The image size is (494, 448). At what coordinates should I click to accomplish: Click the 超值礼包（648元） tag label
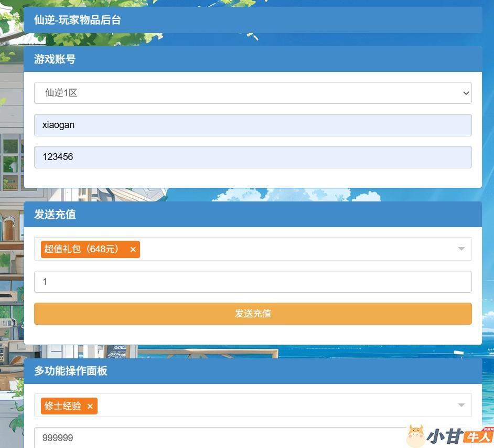82,249
